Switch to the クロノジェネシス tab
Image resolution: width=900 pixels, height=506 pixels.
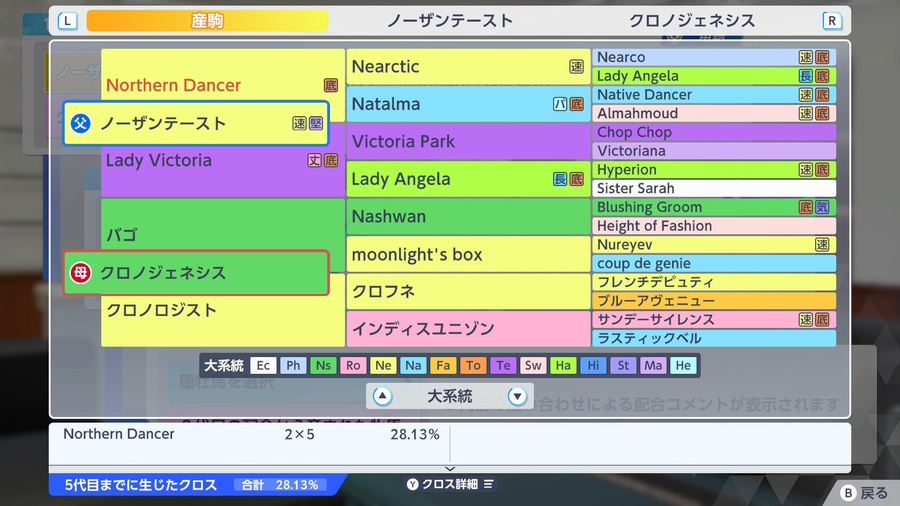tap(692, 21)
